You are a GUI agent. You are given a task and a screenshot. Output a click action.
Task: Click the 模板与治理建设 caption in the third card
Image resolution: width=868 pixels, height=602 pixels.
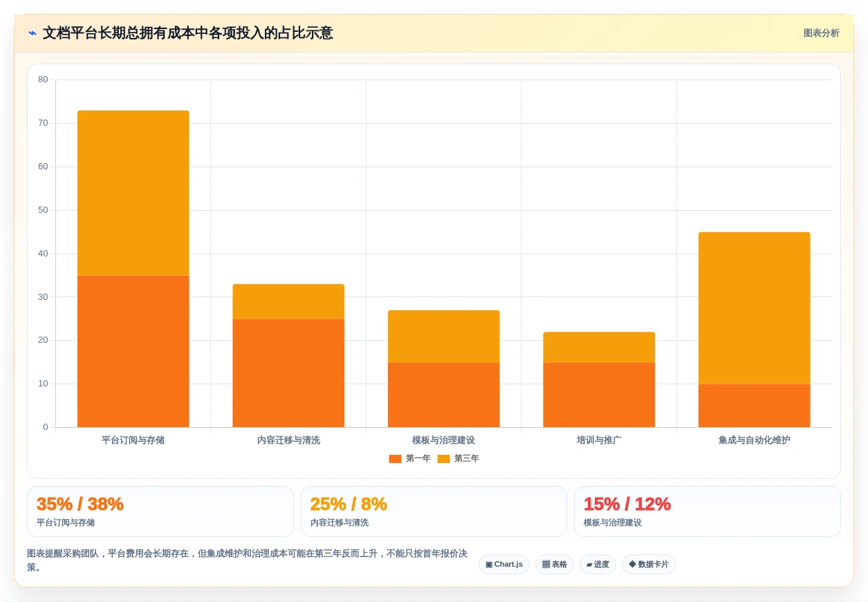coord(613,523)
